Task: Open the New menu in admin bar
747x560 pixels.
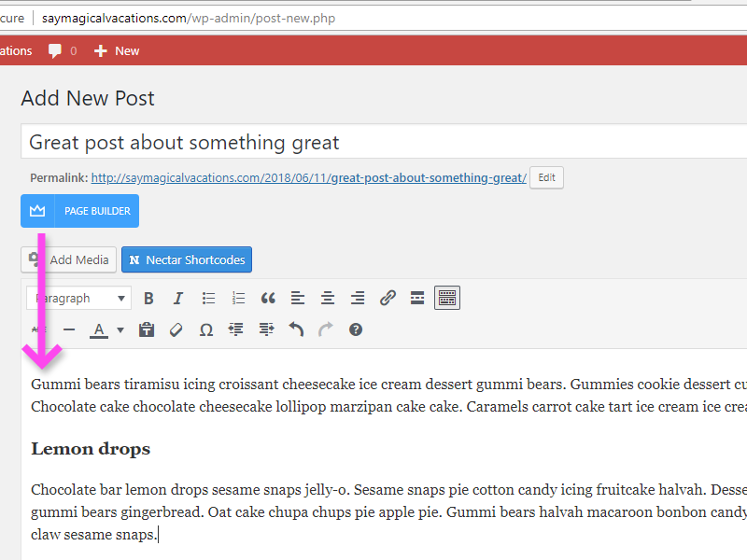Action: pyautogui.click(x=117, y=51)
